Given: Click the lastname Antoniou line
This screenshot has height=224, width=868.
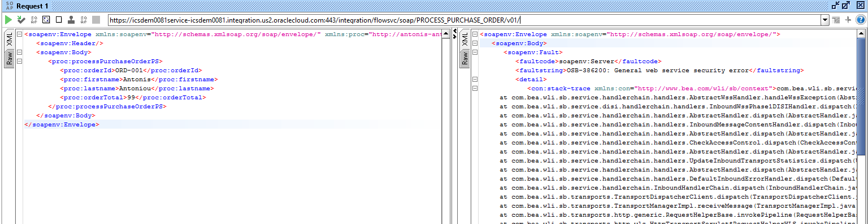Looking at the screenshot, I should tap(137, 89).
